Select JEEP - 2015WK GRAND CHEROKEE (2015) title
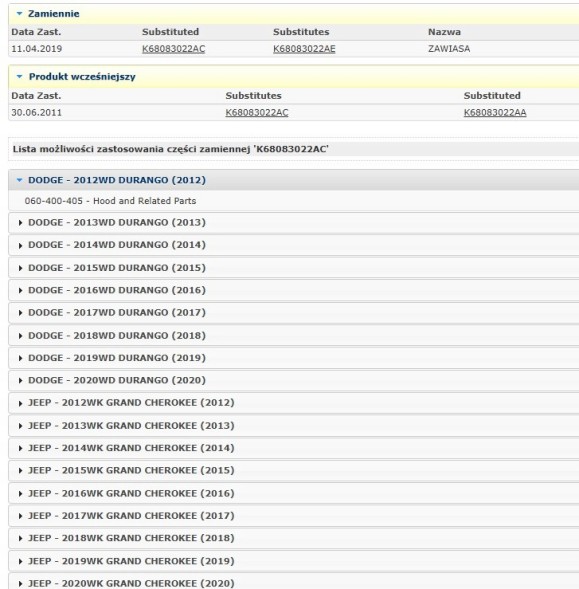The height and width of the screenshot is (589, 579). point(131,470)
